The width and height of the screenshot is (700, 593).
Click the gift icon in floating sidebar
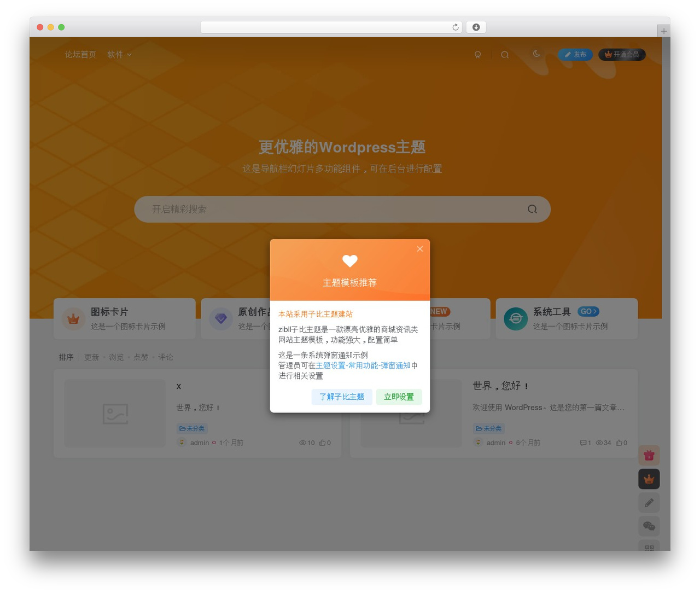[649, 455]
